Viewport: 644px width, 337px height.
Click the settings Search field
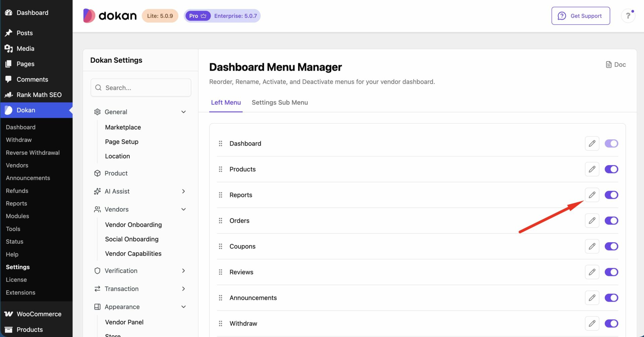(141, 88)
